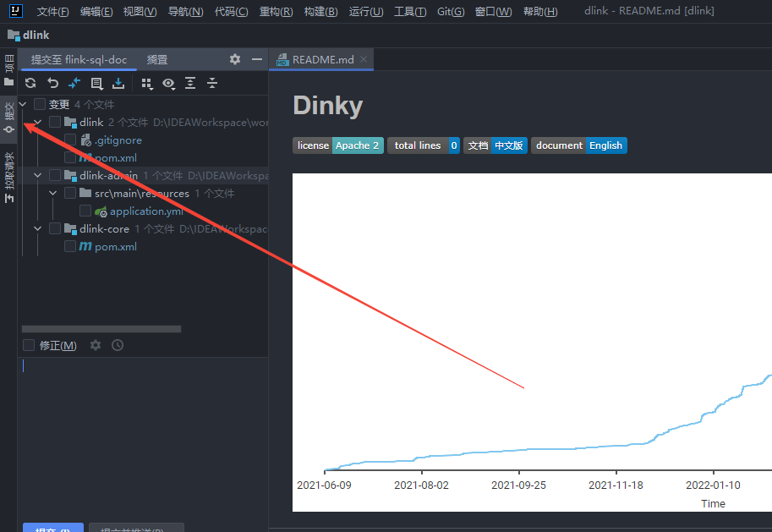Open the 编辑(E) menu
Image resolution: width=772 pixels, height=532 pixels.
(x=96, y=11)
